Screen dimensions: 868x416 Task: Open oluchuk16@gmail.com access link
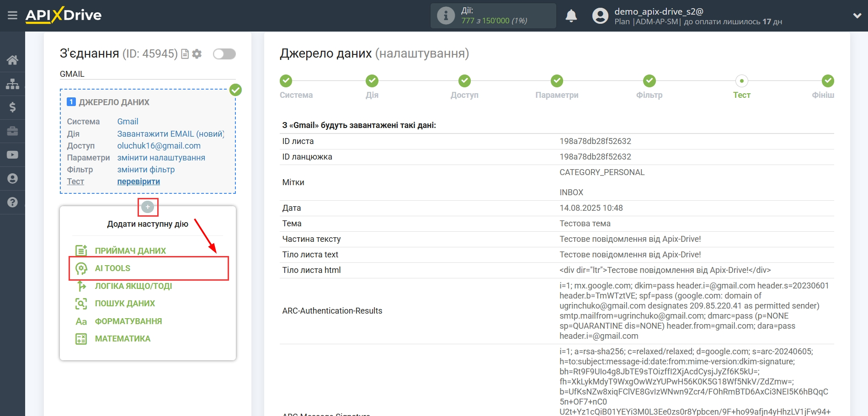(x=159, y=146)
